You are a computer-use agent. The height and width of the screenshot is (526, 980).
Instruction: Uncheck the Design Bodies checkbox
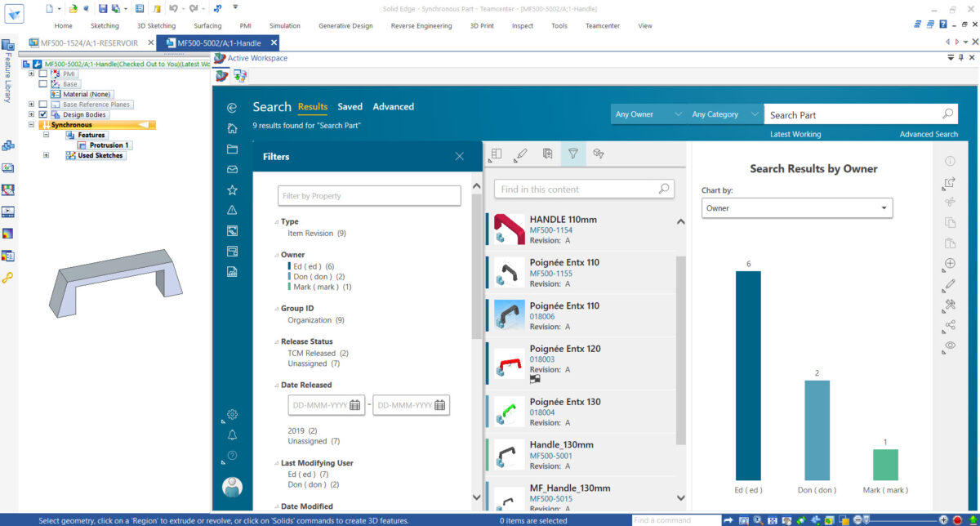(x=43, y=114)
